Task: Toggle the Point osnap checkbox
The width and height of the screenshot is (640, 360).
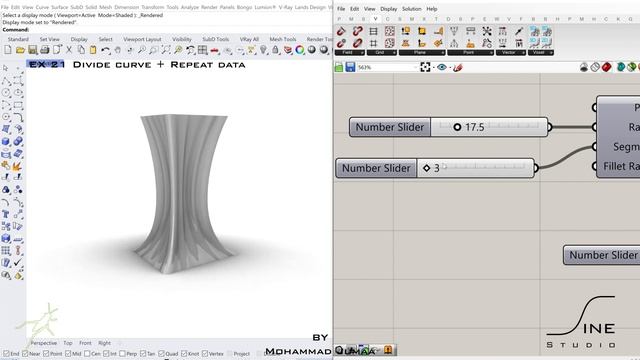Action: click(46, 353)
